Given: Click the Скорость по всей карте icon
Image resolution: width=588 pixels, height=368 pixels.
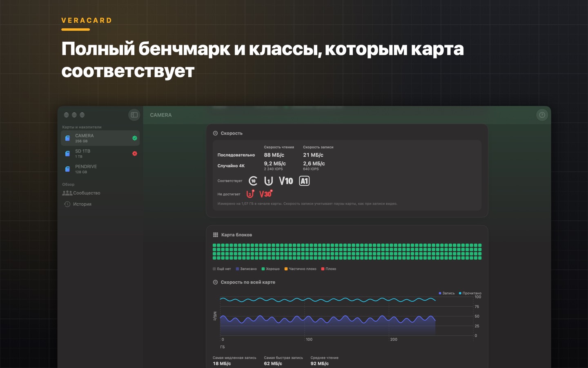Looking at the screenshot, I should (215, 282).
